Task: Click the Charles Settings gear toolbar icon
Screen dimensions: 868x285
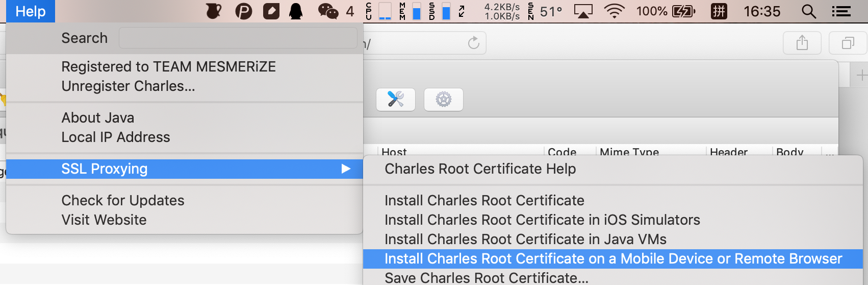Action: (444, 99)
